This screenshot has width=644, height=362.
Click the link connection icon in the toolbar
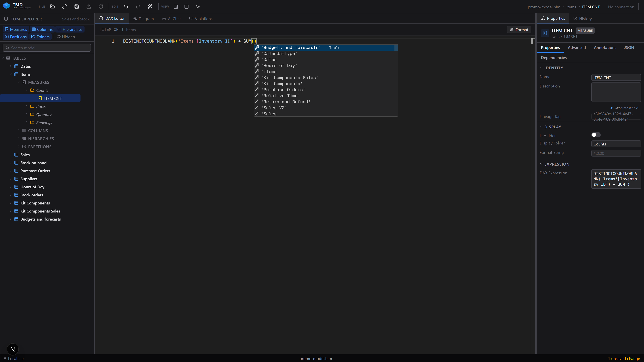coord(65,7)
